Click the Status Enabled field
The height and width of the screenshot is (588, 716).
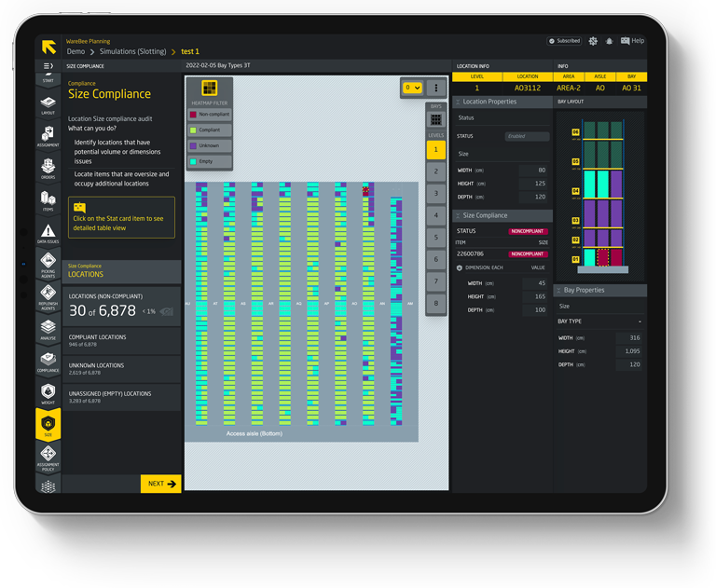527,136
